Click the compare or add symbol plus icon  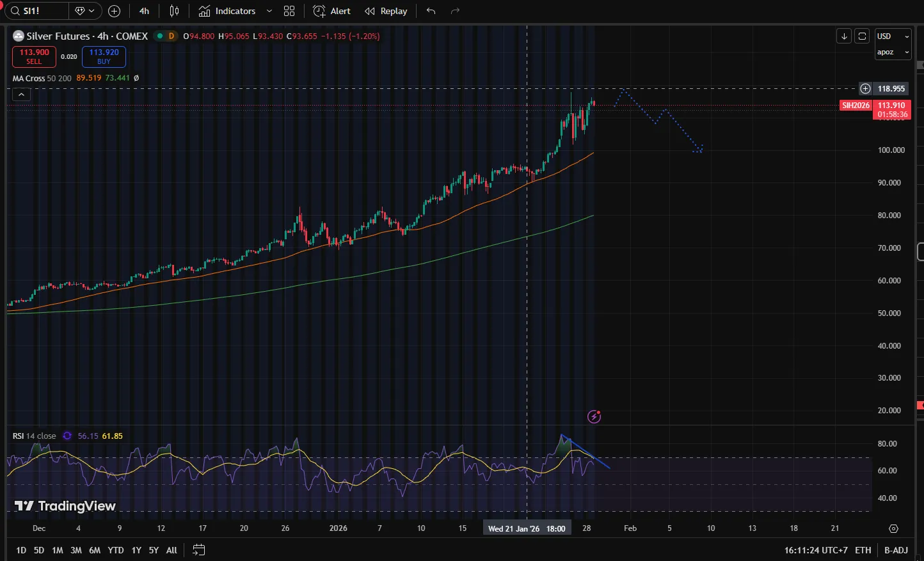click(x=114, y=11)
